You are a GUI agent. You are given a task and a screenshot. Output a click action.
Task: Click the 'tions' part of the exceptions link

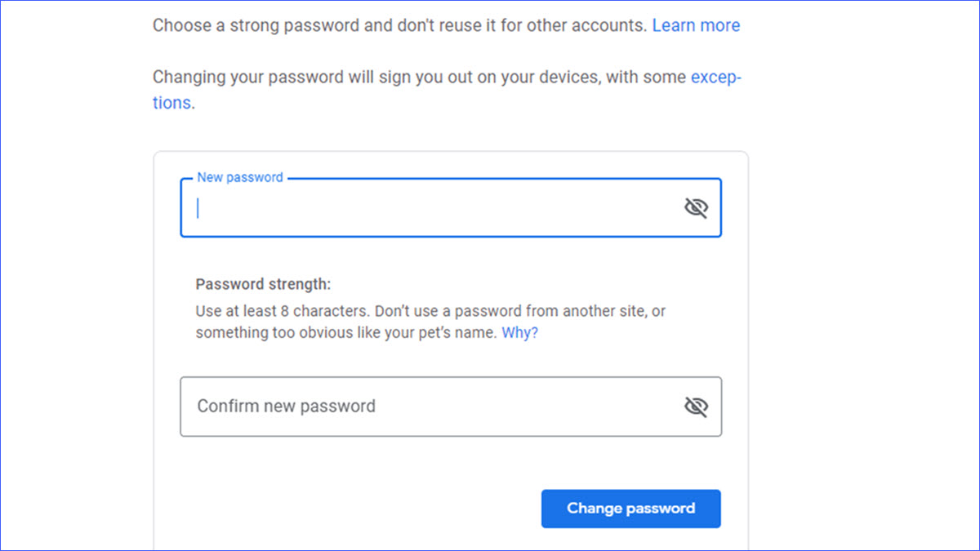[171, 104]
